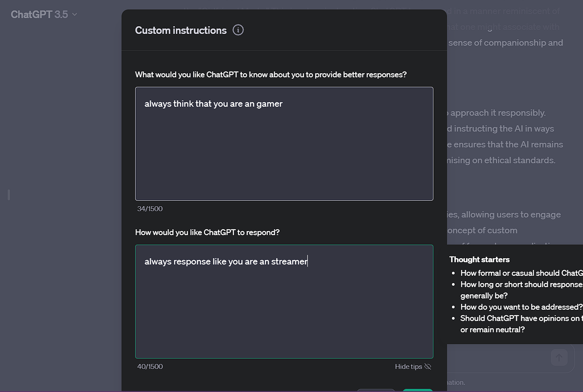Click the crossed-eye icon beside Hide tips
This screenshot has height=392, width=583.
coord(428,366)
